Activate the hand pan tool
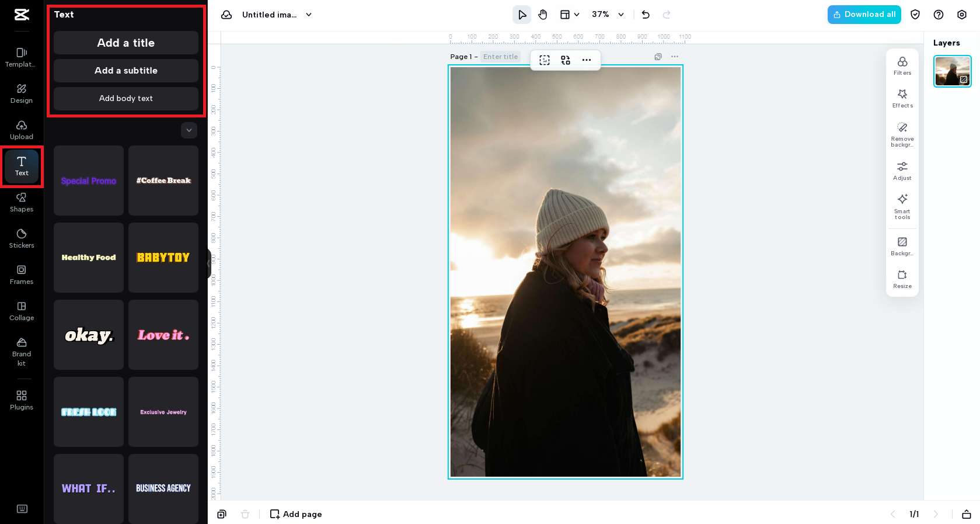980x524 pixels. (x=543, y=15)
